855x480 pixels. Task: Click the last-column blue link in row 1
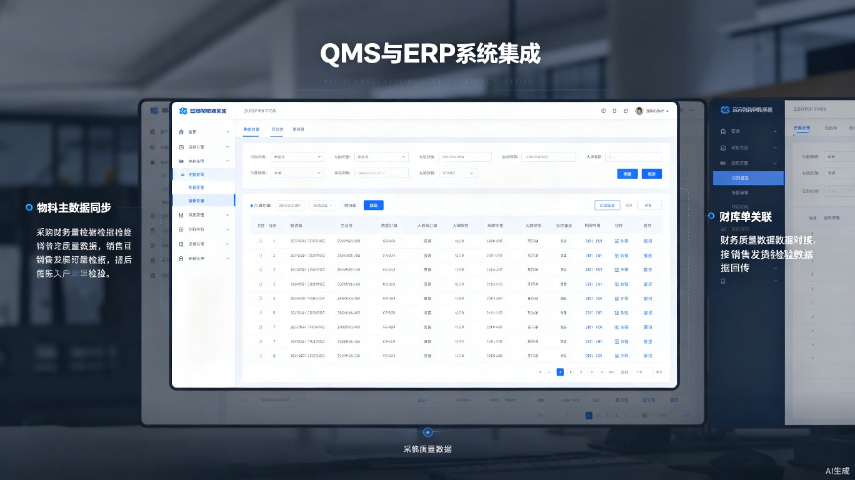click(647, 241)
